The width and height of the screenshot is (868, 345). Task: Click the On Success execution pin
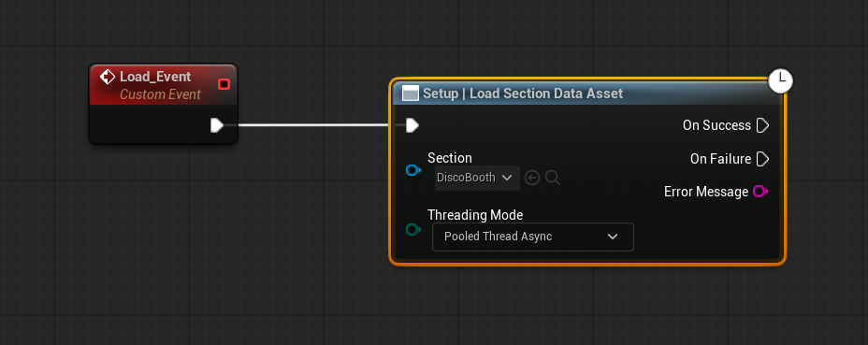763,125
